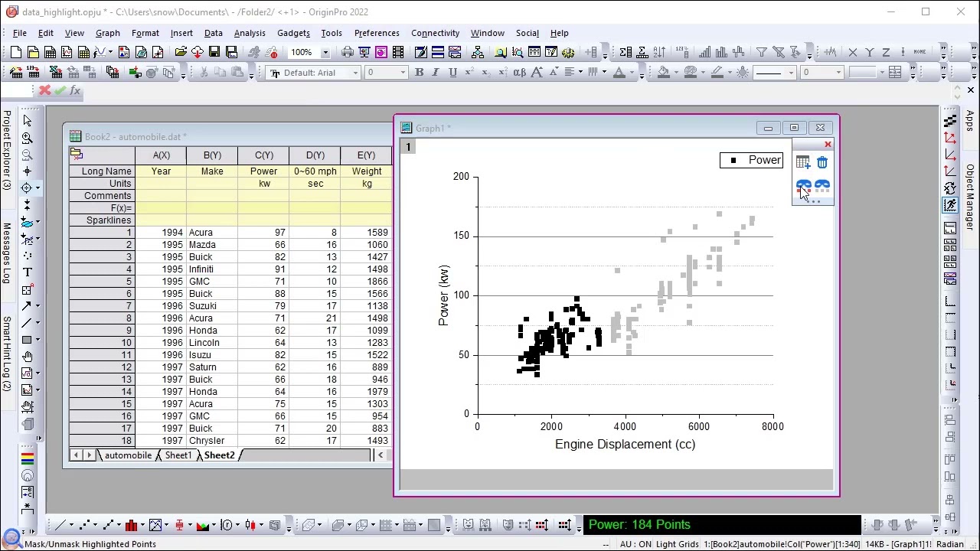Click the Print icon in the toolbar
The width and height of the screenshot is (980, 551).
tap(348, 52)
